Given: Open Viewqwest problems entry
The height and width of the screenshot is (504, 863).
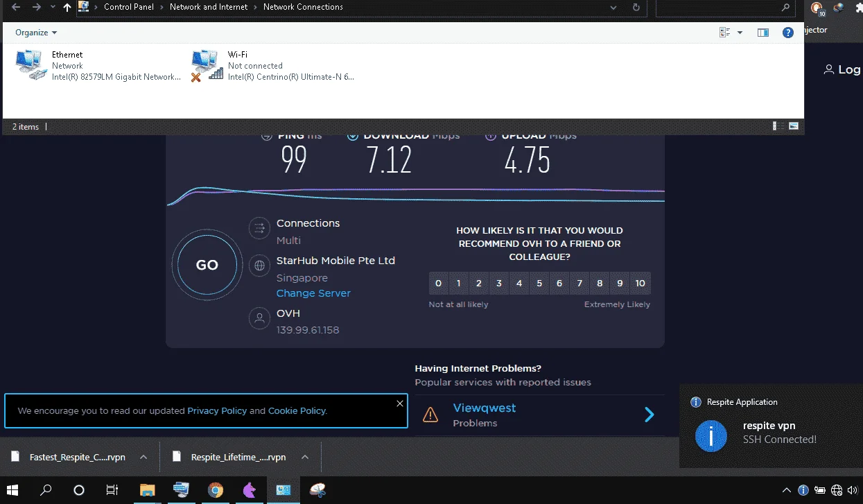Looking at the screenshot, I should [540, 415].
